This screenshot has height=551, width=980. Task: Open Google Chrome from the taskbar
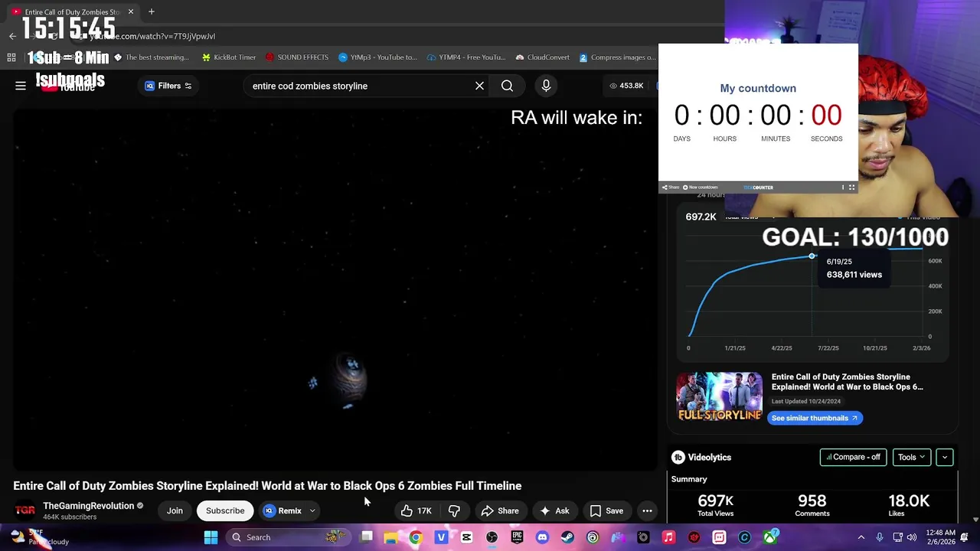tap(416, 537)
